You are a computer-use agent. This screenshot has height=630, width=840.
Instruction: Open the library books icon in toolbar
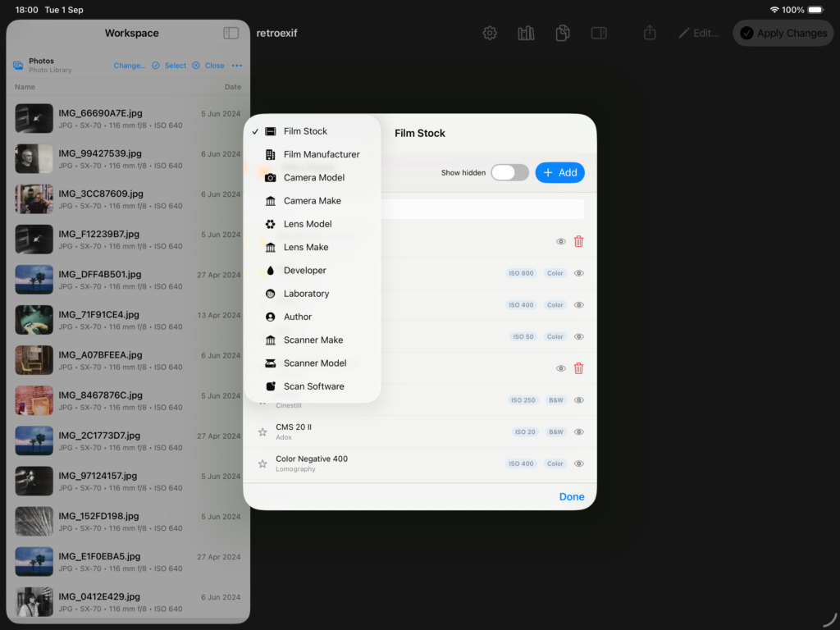(526, 33)
